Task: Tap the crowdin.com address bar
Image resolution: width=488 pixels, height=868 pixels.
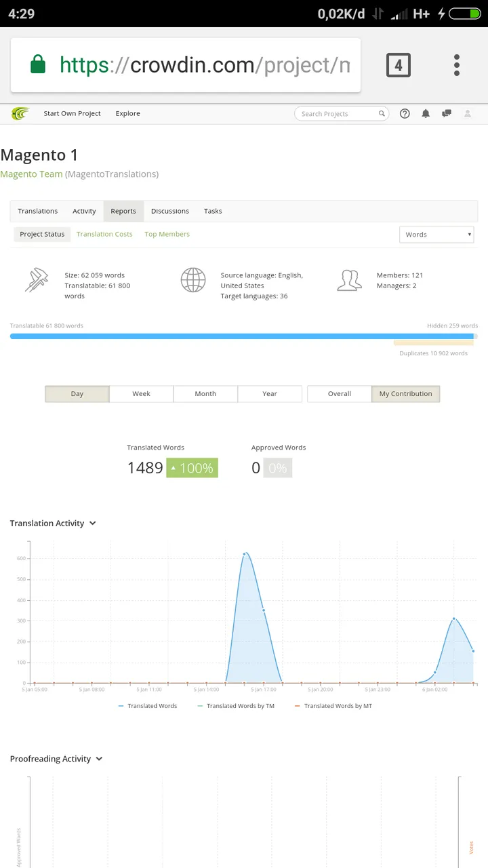Action: point(186,65)
